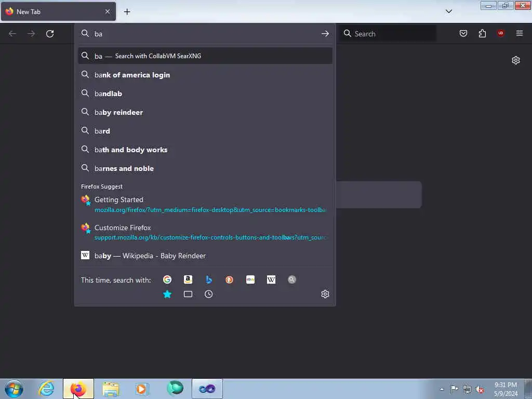Focus the toolbar Search box

[388, 34]
